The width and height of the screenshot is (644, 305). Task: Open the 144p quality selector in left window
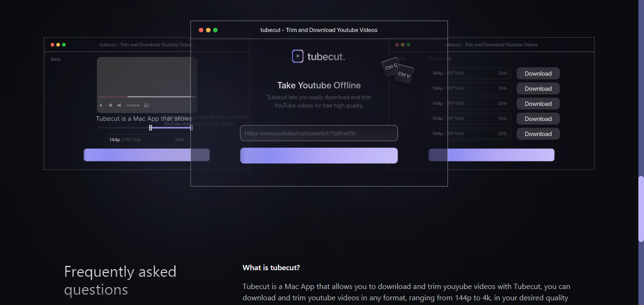(147, 140)
